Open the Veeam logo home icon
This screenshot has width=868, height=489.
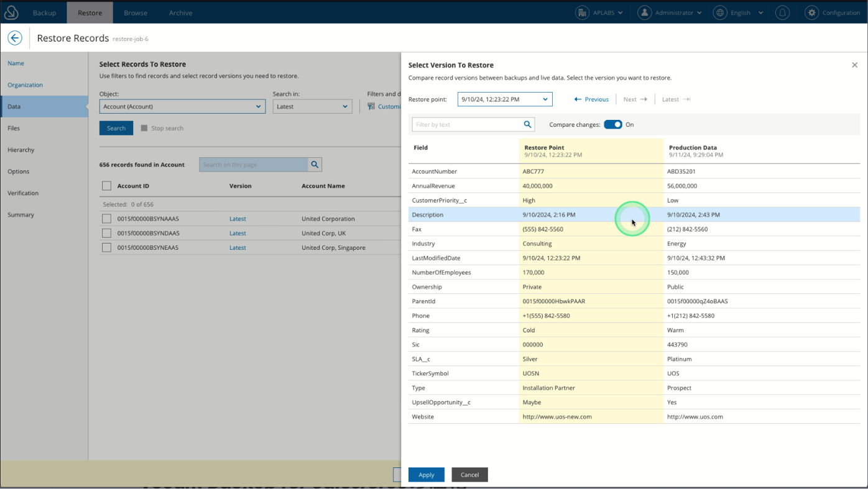tap(11, 12)
